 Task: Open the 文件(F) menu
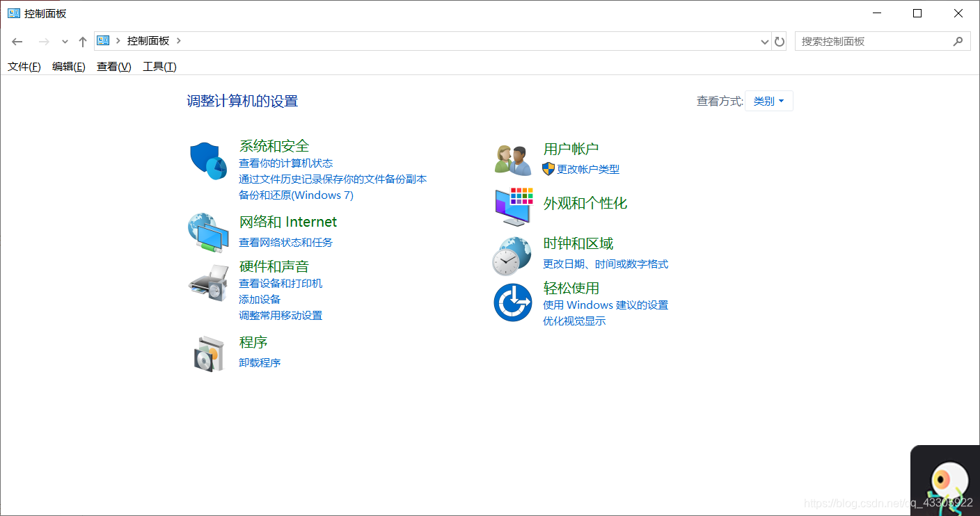pyautogui.click(x=24, y=67)
